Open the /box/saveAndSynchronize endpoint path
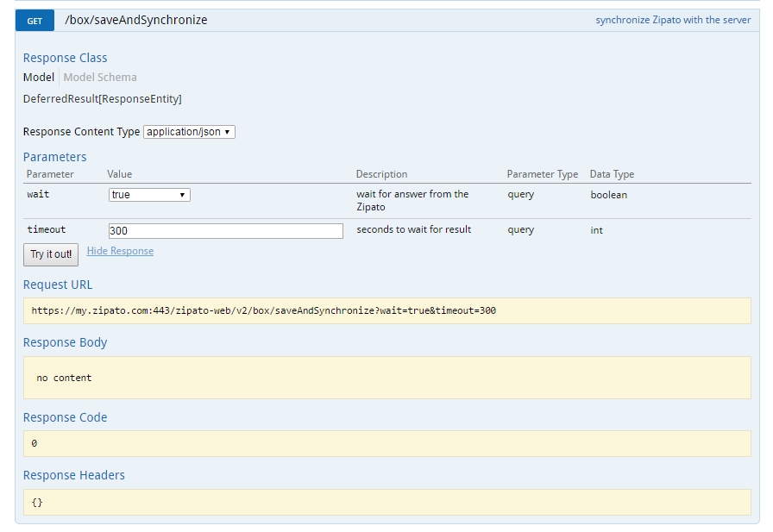 (135, 20)
